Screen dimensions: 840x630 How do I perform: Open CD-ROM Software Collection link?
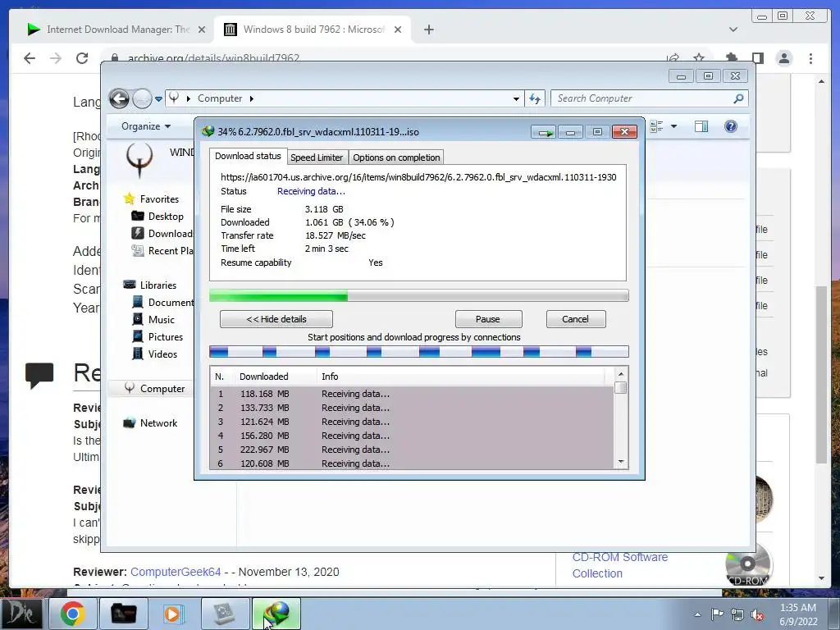coord(620,565)
